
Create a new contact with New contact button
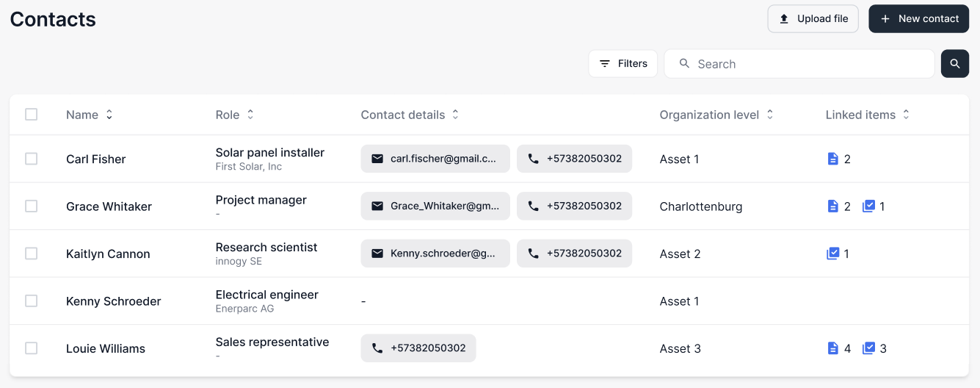tap(918, 19)
